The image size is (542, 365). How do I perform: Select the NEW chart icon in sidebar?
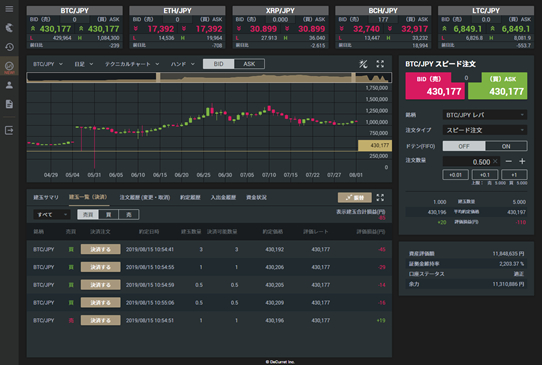click(9, 66)
